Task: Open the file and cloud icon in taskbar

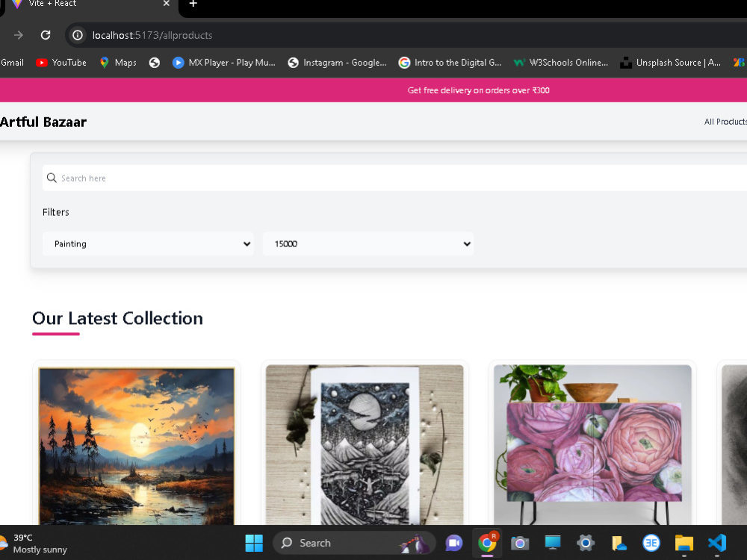Action: [619, 543]
